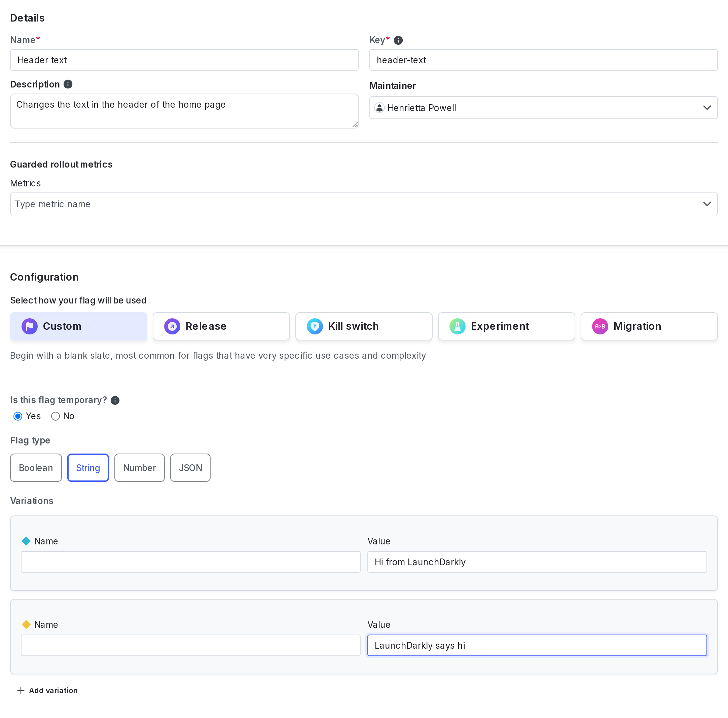Click the Custom flag template icon

[x=30, y=326]
